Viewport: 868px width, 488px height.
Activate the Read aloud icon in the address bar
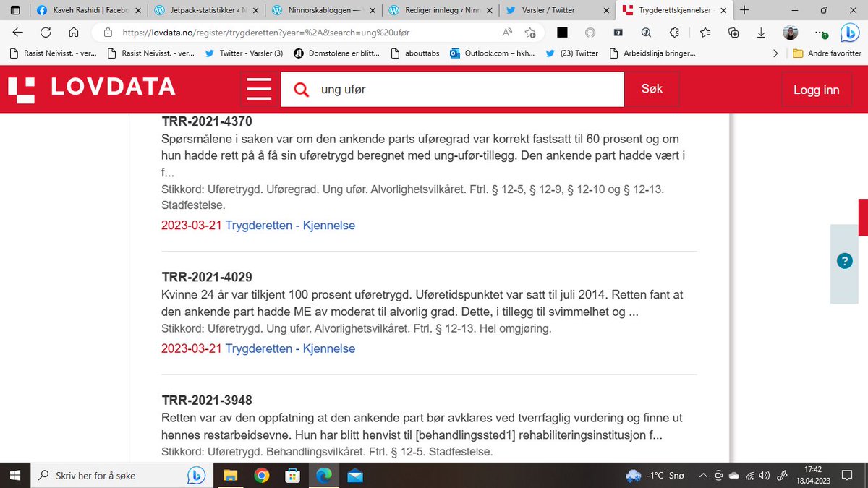507,32
